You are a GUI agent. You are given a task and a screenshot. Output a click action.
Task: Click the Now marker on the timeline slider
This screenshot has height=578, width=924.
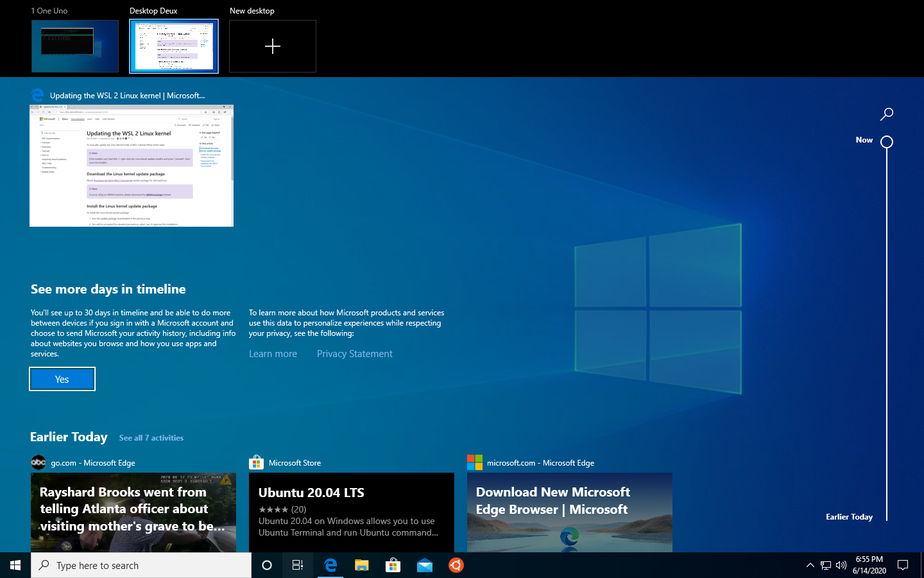(887, 142)
